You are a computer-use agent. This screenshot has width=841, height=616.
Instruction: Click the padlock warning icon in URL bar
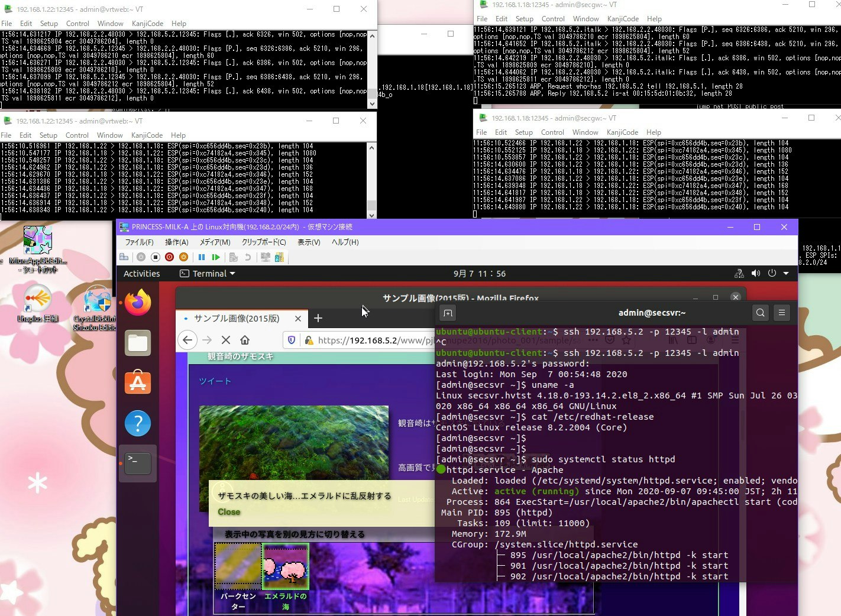(308, 340)
